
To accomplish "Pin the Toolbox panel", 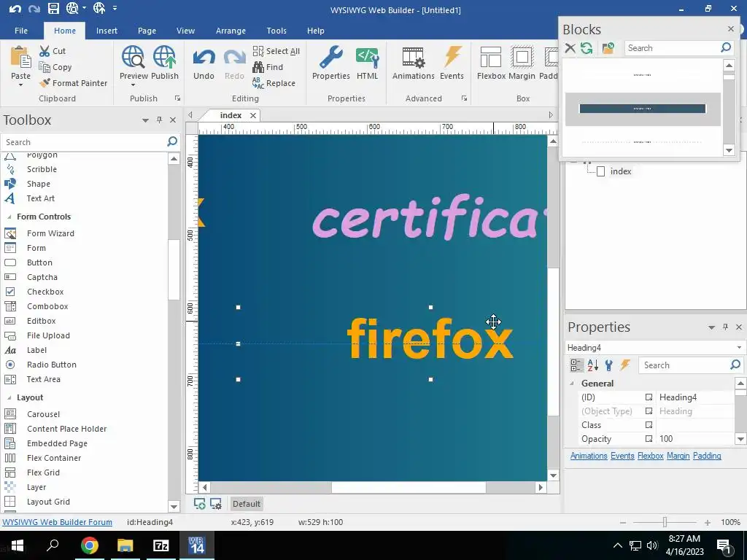I will point(159,120).
